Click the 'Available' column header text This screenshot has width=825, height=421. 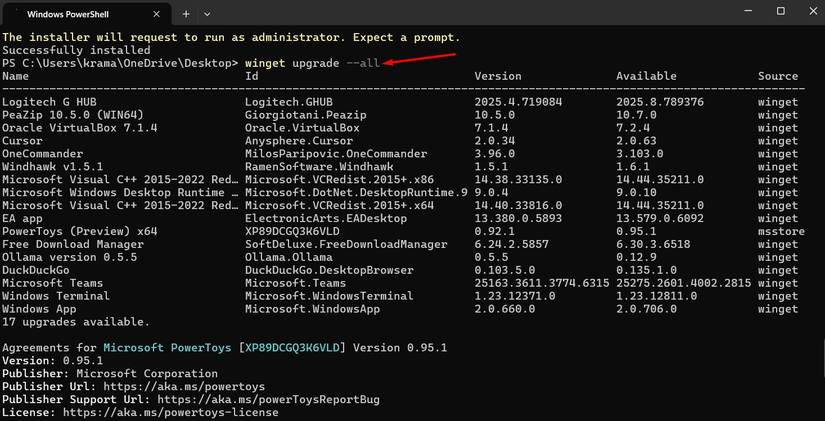[647, 76]
